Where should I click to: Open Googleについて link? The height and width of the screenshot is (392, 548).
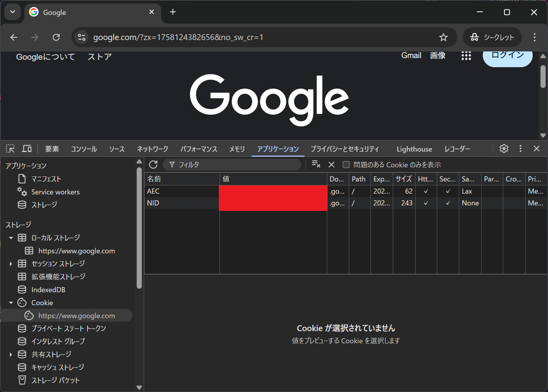pos(46,57)
